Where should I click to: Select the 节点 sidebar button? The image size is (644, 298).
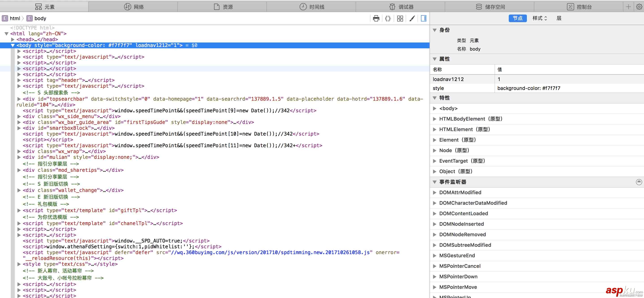click(x=517, y=18)
